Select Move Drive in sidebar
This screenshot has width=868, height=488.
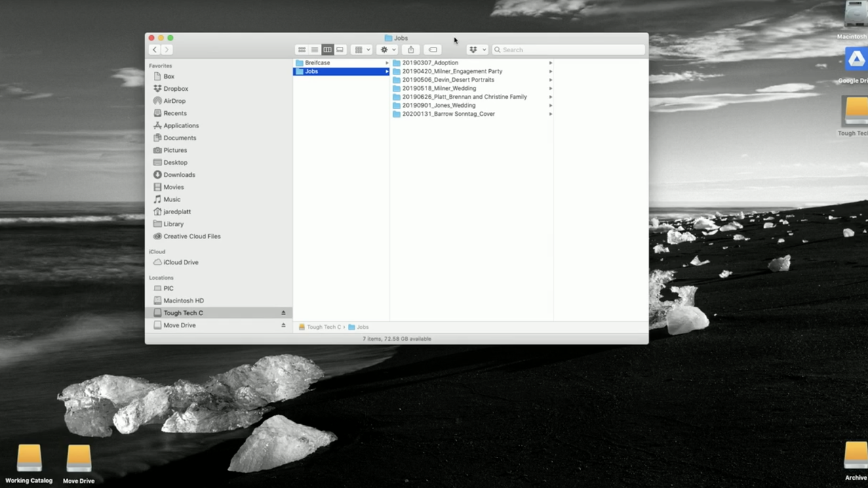click(179, 325)
